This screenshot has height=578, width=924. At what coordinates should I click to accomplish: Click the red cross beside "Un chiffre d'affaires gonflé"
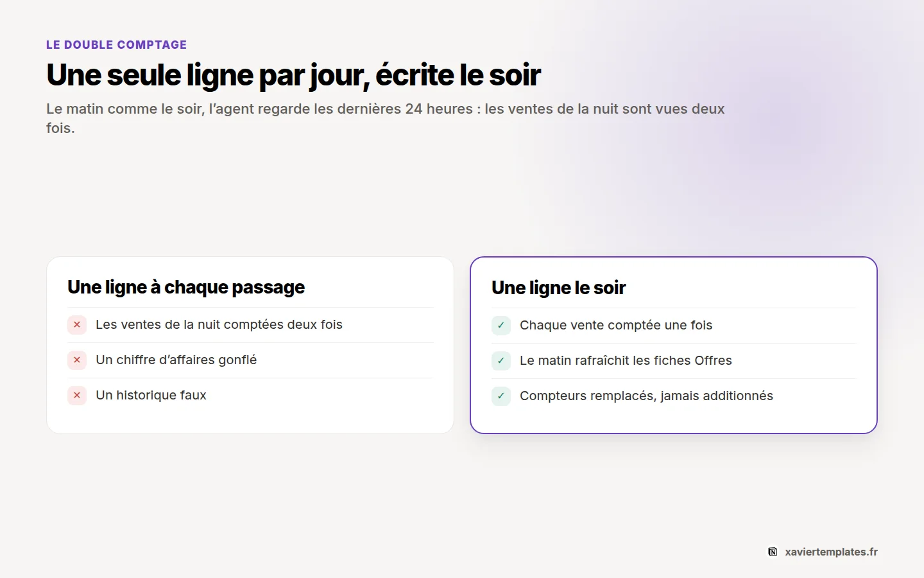pos(77,360)
